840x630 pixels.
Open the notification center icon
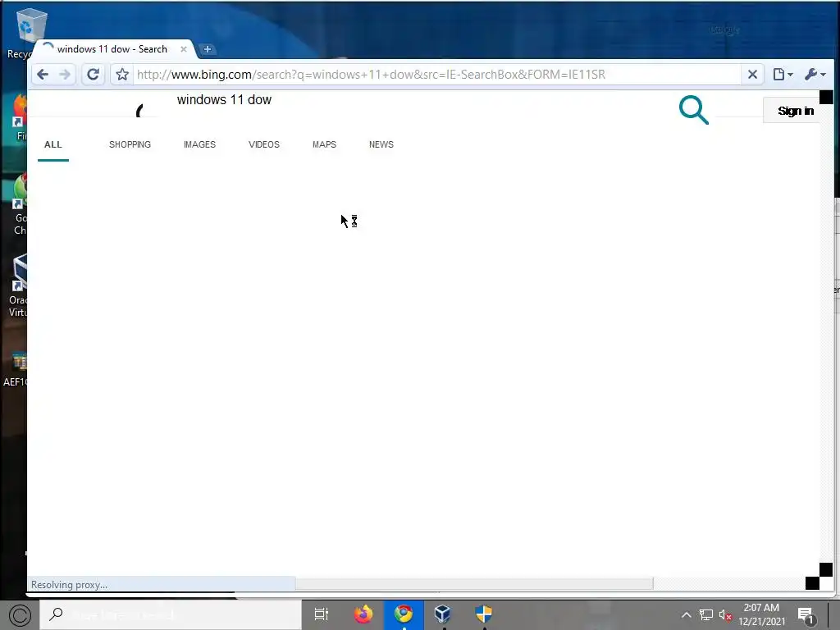coord(806,615)
